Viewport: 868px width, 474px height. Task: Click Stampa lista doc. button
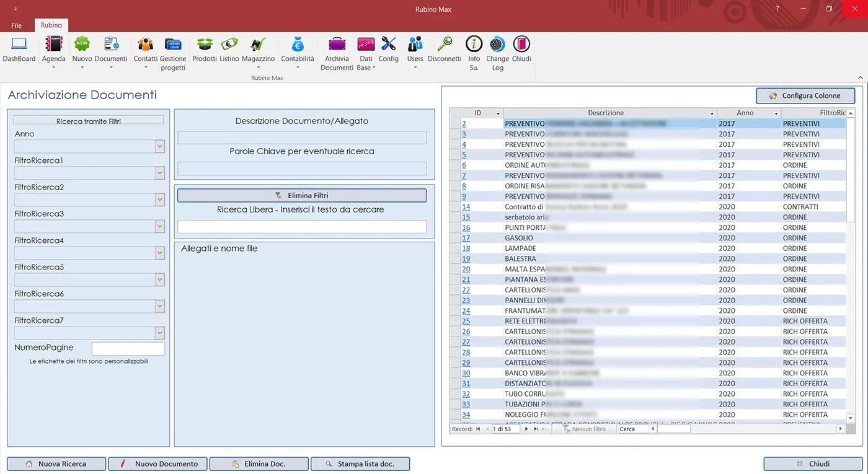(x=360, y=463)
